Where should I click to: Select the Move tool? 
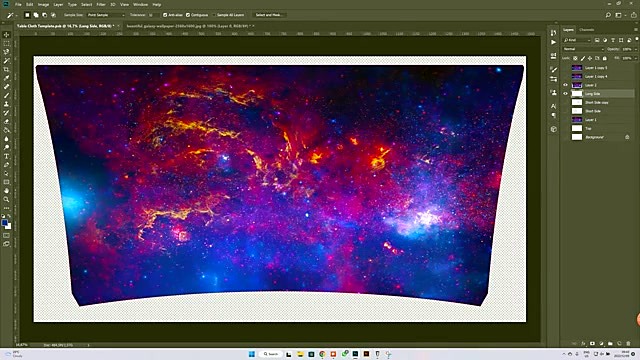[6, 35]
